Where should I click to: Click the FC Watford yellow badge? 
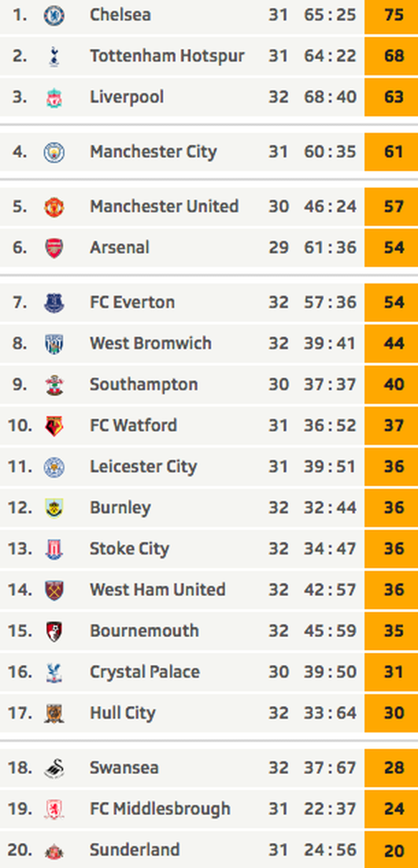point(54,425)
